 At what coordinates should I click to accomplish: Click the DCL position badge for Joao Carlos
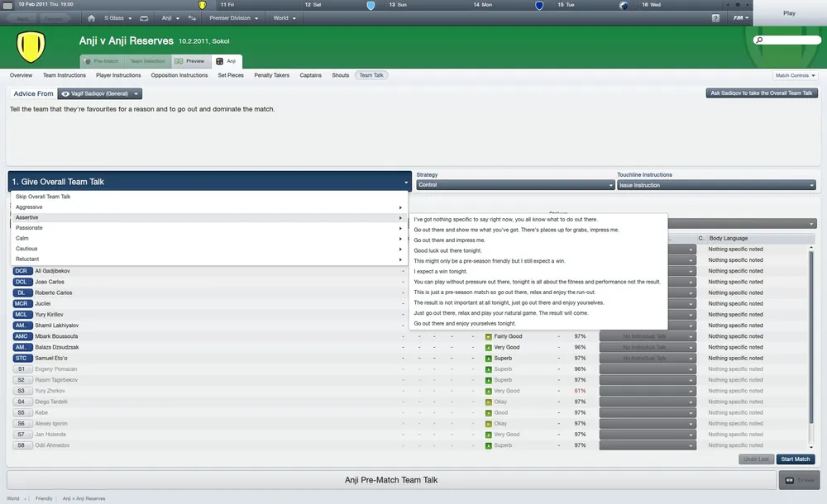click(22, 282)
